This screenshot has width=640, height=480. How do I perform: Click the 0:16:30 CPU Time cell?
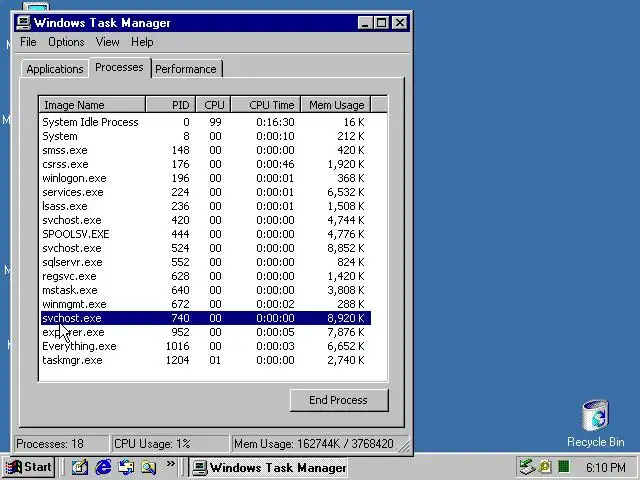coord(275,122)
